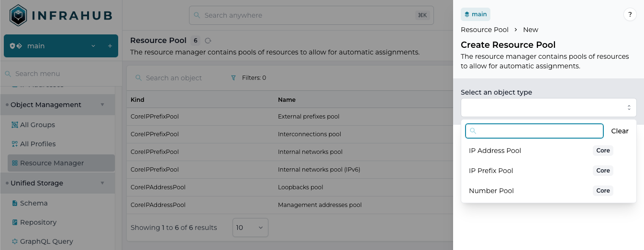Click the refresh icon next to Resource Pool count
The image size is (644, 250).
pos(208,41)
